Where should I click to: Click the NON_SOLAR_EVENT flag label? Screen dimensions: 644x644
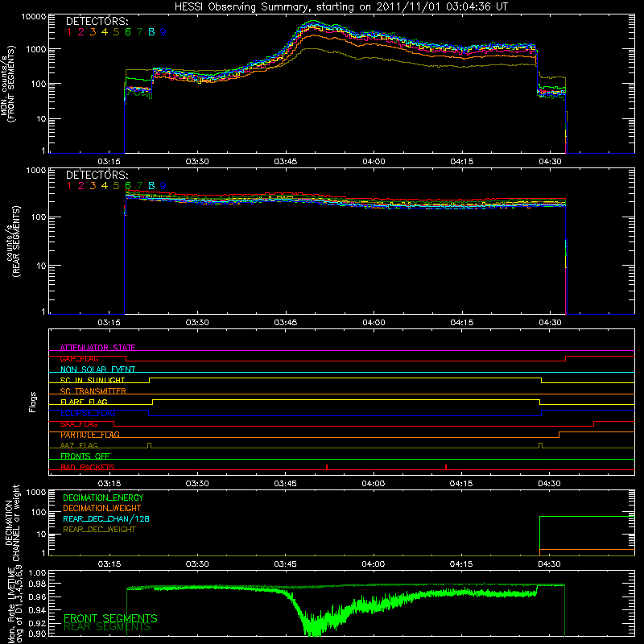click(97, 369)
